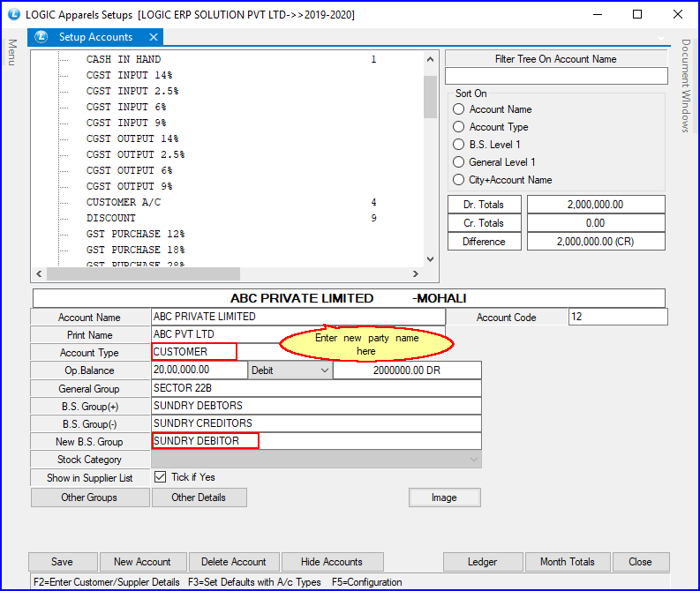This screenshot has height=591, width=700.
Task: Select Account Name sort option
Action: (x=459, y=109)
